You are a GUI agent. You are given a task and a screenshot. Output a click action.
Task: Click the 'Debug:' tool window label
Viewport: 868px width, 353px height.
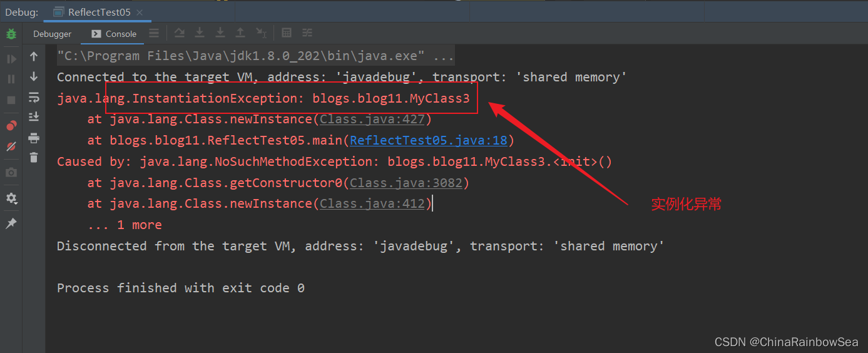tap(22, 12)
